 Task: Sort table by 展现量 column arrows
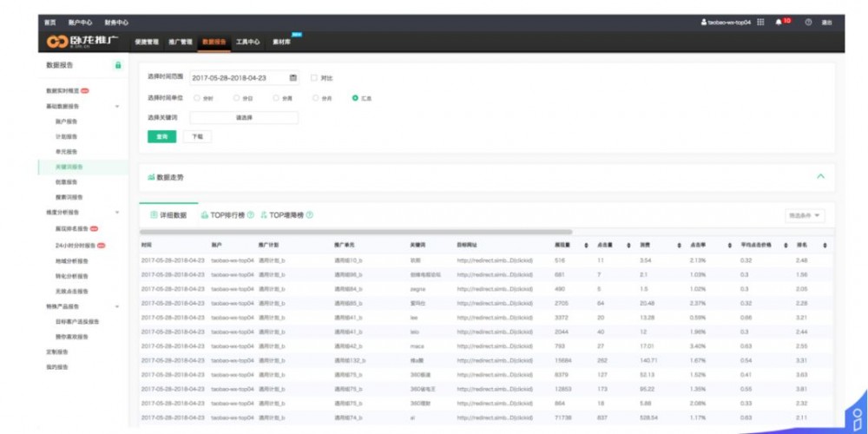pyautogui.click(x=586, y=246)
